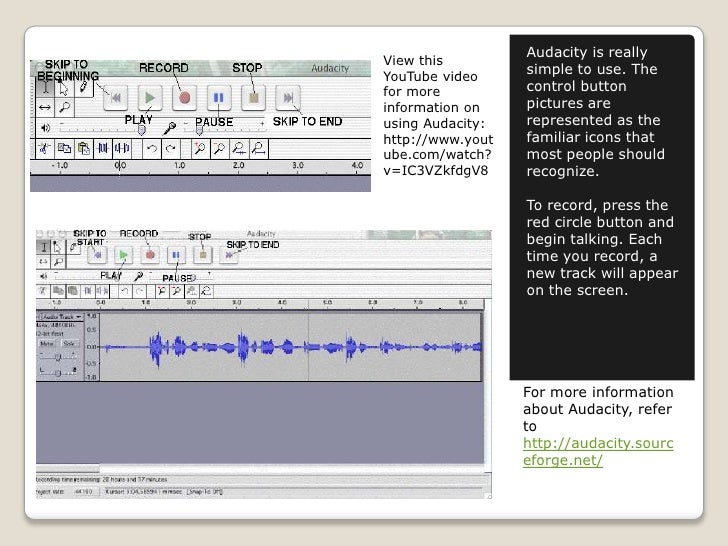Choose the Time Shift double-arrow tool in the upper palette

(x=43, y=107)
